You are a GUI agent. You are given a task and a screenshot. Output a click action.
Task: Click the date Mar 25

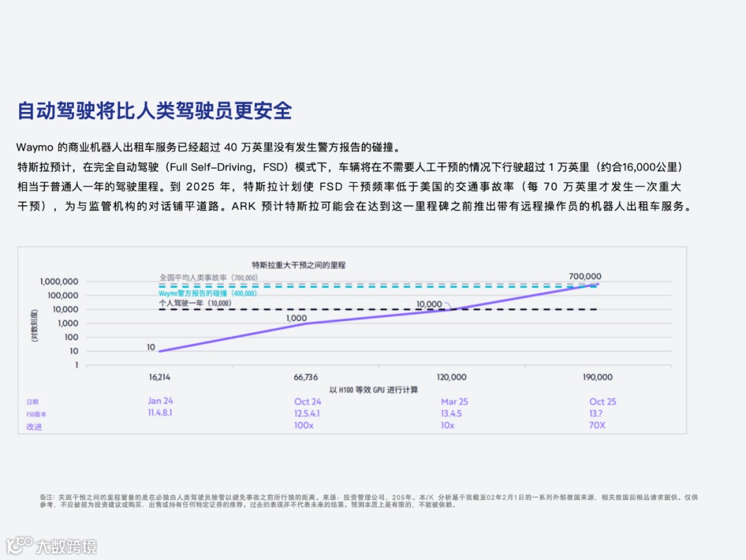tap(455, 402)
